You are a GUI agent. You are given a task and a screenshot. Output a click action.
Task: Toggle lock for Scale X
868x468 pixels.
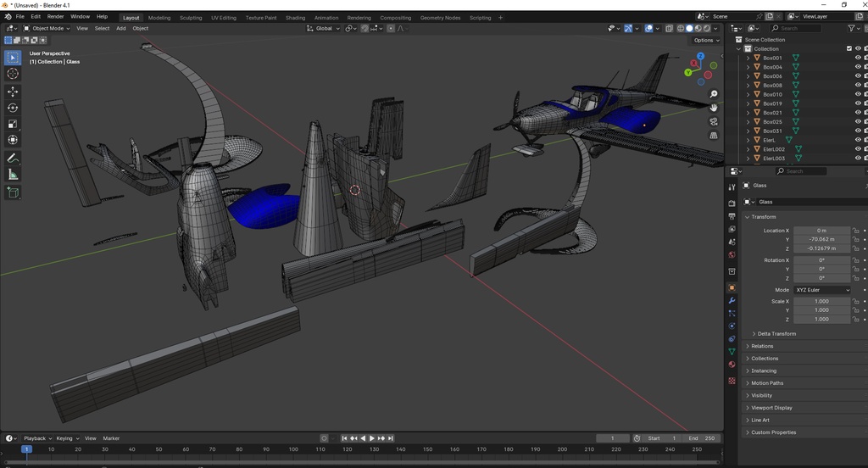(856, 301)
